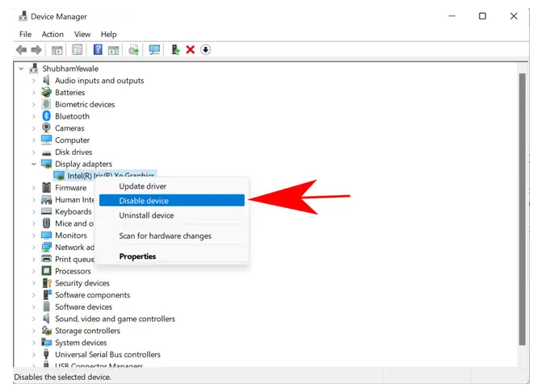Image resolution: width=554 pixels, height=392 pixels.
Task: Click the Security devices key icon
Action: (x=47, y=283)
